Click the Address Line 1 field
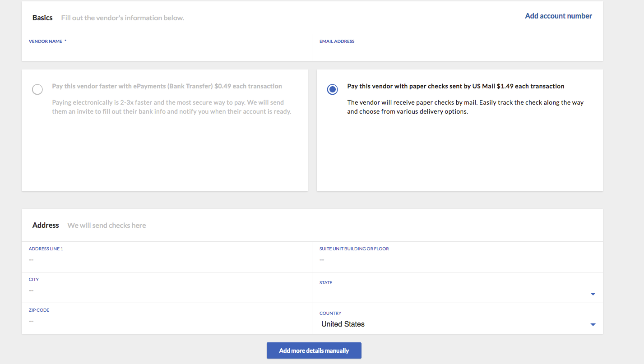Screen dimensions: 644x364 (166, 260)
